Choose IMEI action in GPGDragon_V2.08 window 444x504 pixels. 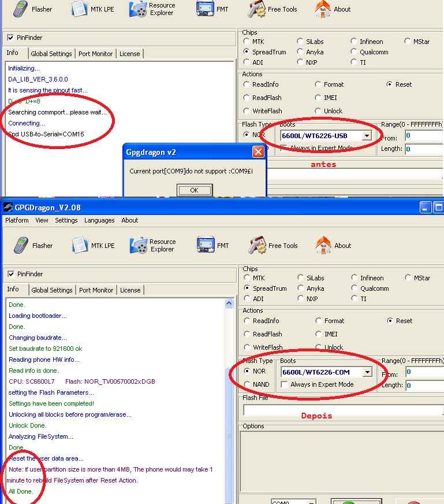(319, 334)
